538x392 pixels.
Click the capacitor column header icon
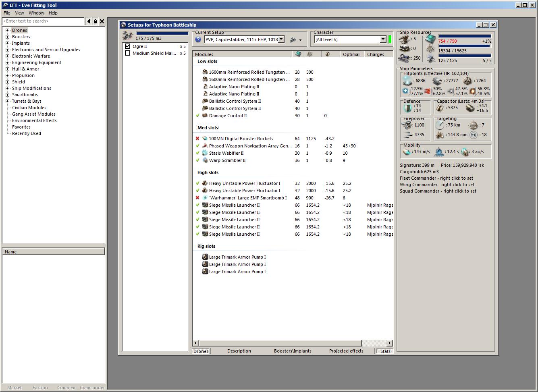pyautogui.click(x=328, y=54)
